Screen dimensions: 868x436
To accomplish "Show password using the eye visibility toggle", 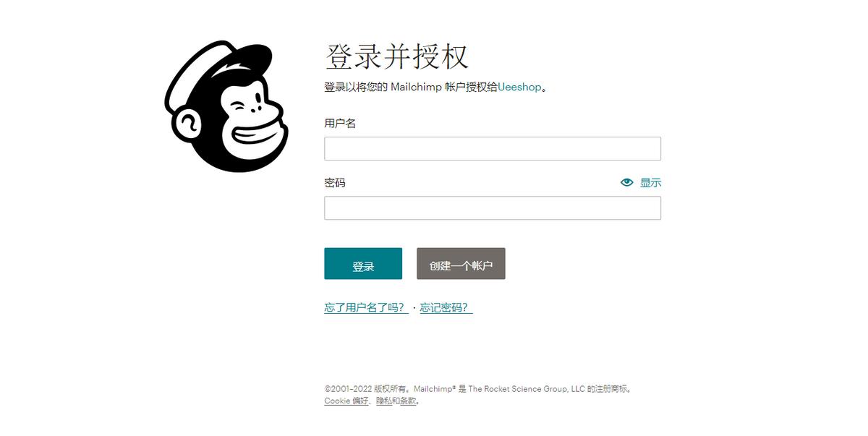I will click(626, 182).
